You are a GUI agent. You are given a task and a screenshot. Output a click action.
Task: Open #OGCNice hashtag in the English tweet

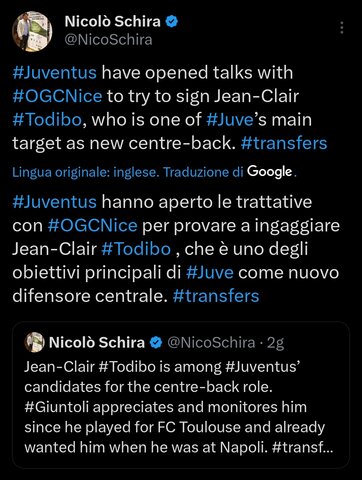57,96
